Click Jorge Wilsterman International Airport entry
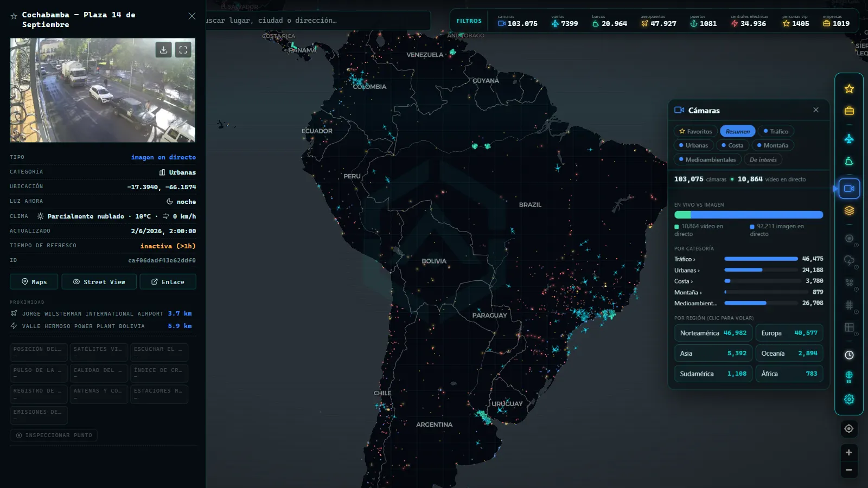Image resolution: width=868 pixels, height=488 pixels. pyautogui.click(x=103, y=313)
